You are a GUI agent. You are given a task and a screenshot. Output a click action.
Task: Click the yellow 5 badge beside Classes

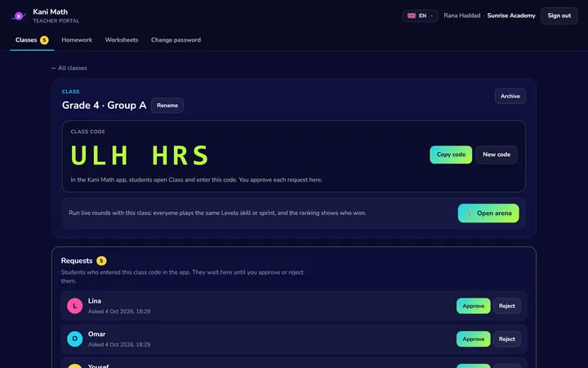(44, 40)
